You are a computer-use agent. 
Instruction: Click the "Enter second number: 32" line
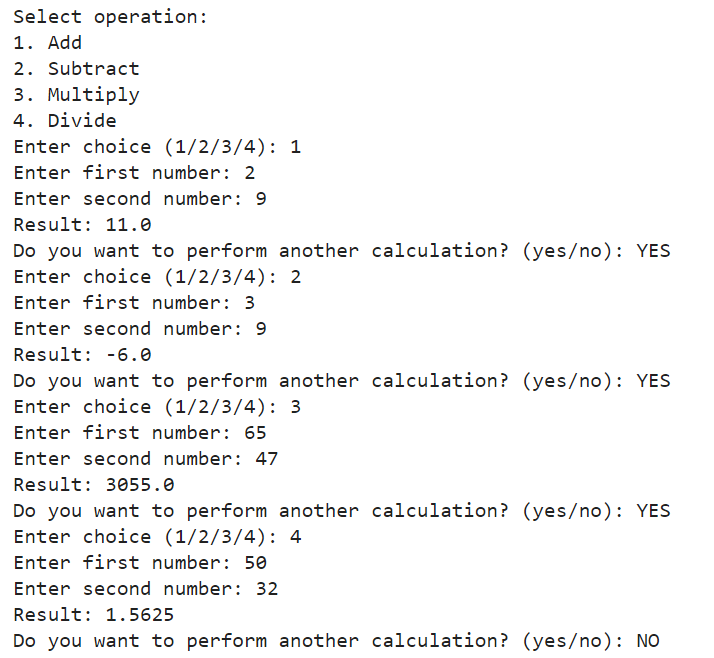coord(146,589)
